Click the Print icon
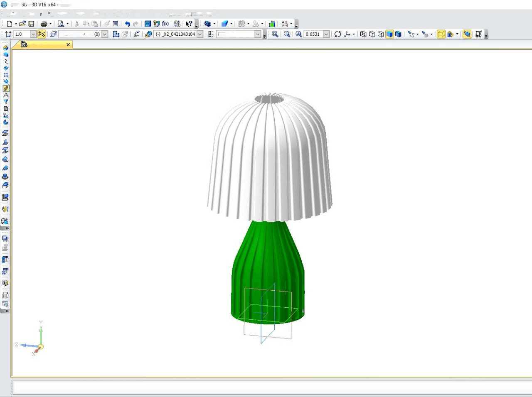 click(x=44, y=24)
